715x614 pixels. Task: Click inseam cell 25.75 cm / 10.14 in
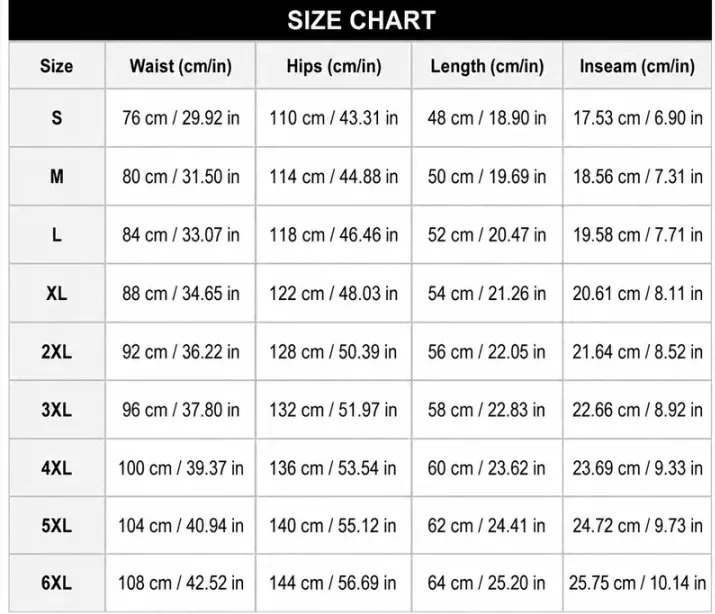637,583
